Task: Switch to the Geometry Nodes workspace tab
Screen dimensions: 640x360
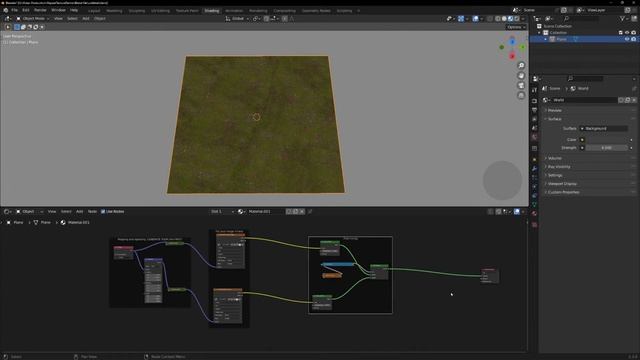Action: 316,11
